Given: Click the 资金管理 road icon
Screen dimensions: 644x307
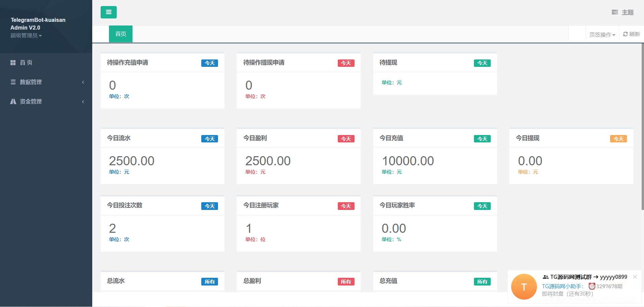Looking at the screenshot, I should pos(13,101).
